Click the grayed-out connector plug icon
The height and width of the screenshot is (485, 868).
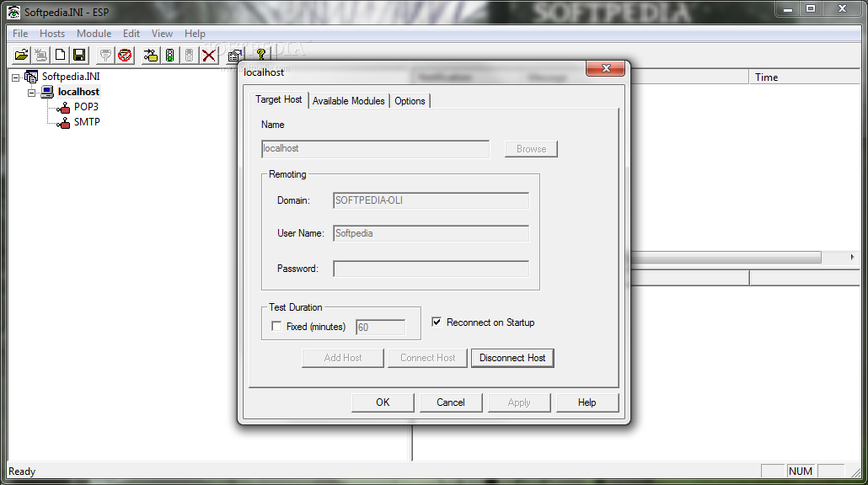click(105, 55)
